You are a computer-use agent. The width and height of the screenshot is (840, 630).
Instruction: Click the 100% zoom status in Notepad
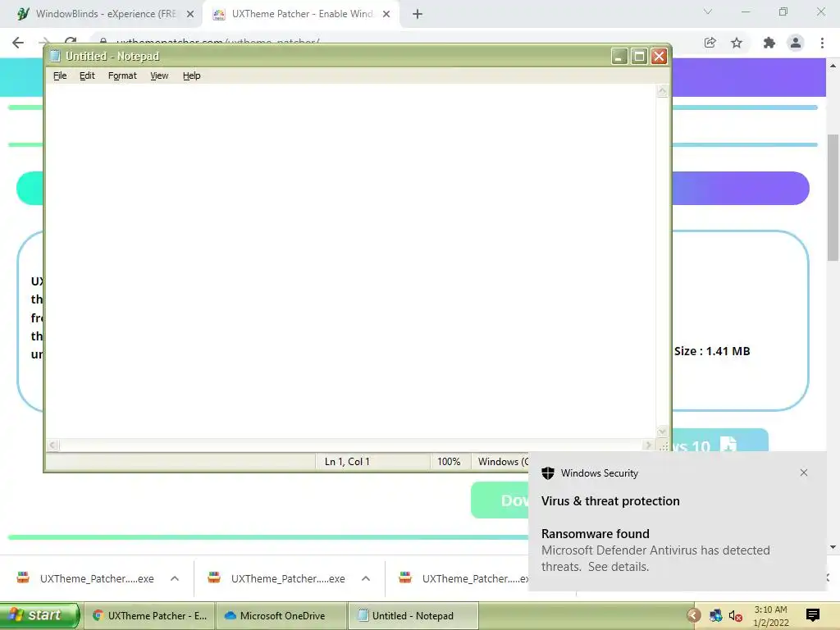[449, 462]
